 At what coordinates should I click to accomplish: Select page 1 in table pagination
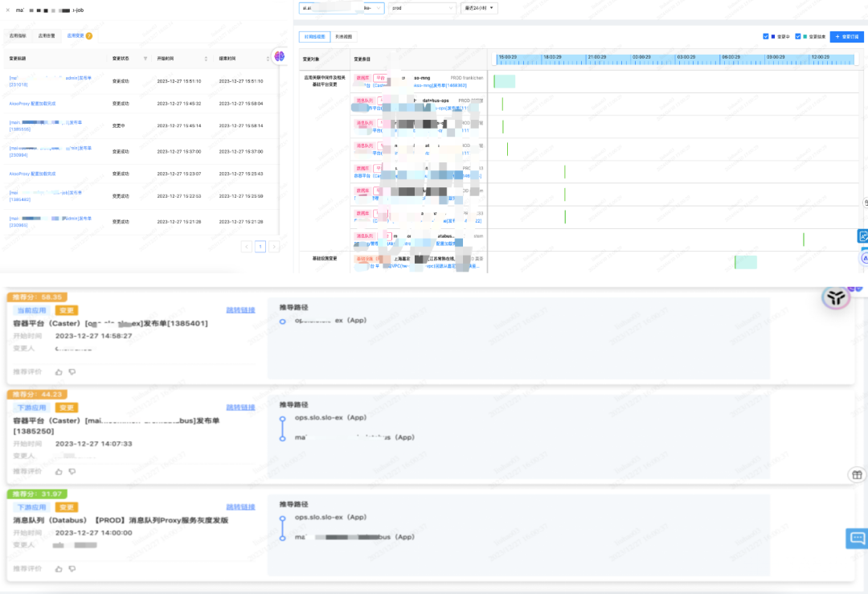coord(260,246)
